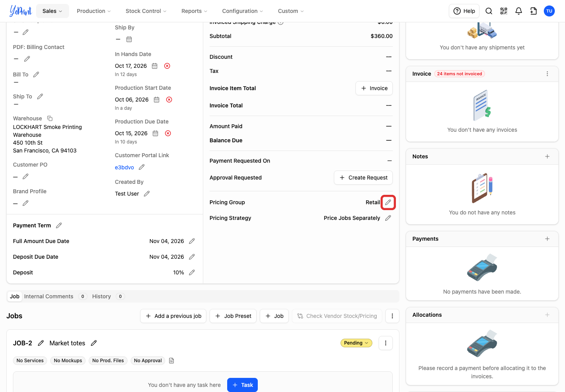The width and height of the screenshot is (565, 392).
Task: Edit the Bill To address
Action: tap(36, 74)
